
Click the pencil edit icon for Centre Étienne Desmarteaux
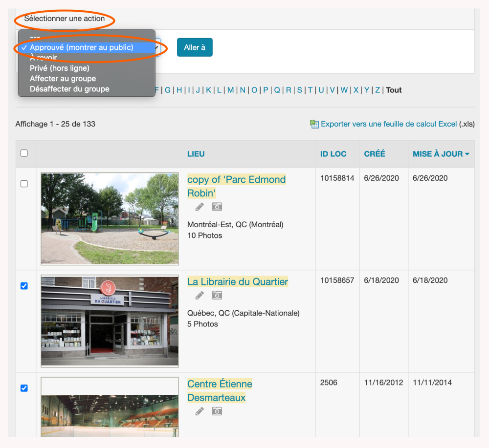click(200, 411)
